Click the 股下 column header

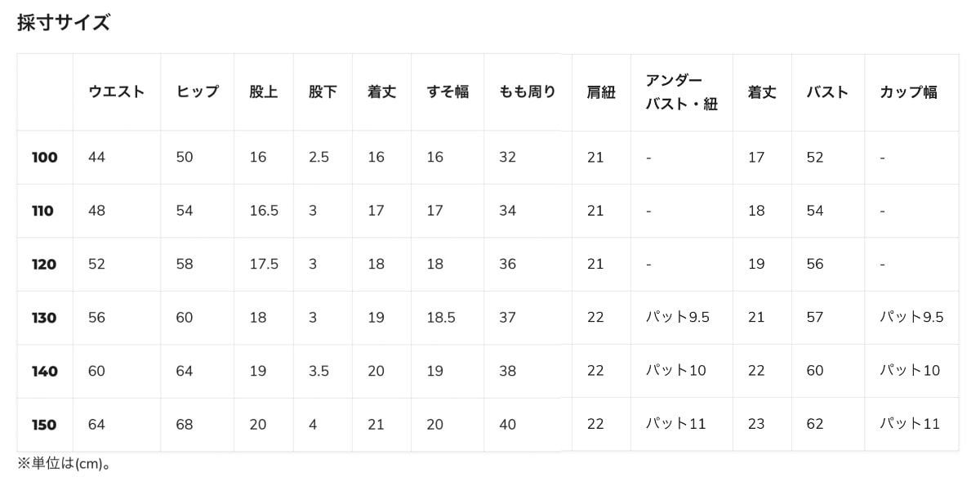coord(323,92)
